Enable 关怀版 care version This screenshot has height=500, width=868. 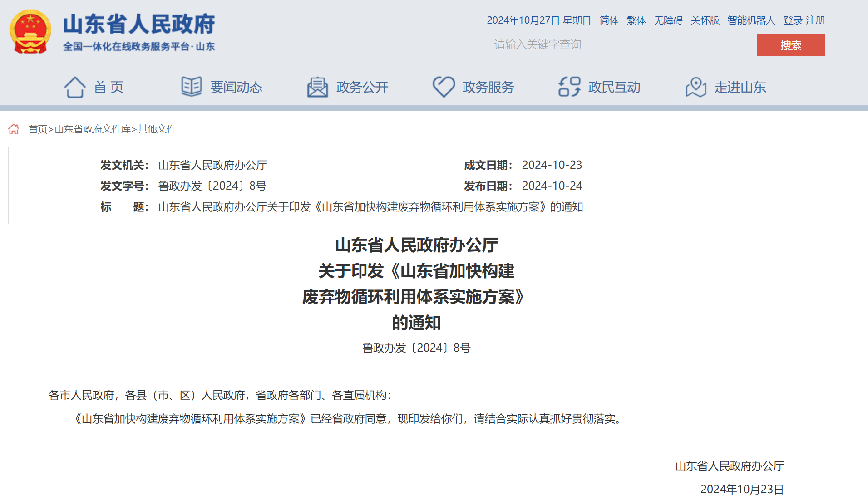pos(705,20)
